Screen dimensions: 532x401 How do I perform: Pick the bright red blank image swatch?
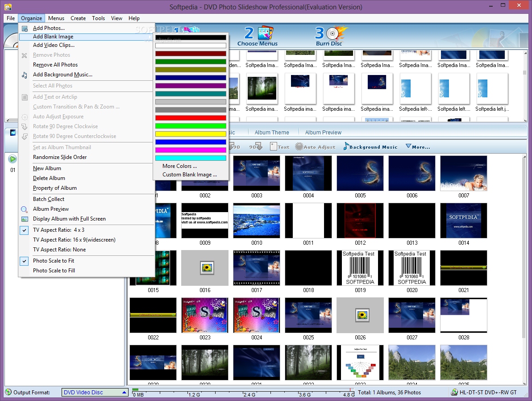click(x=191, y=118)
